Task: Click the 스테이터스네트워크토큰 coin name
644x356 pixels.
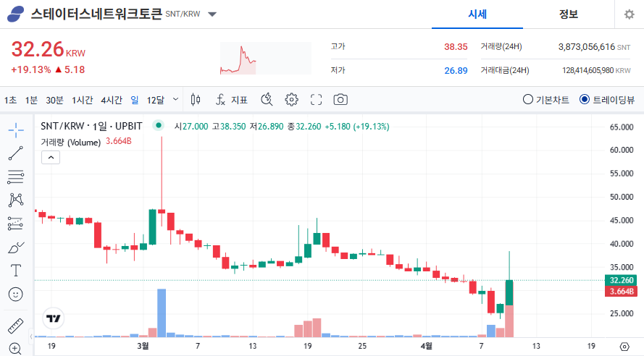Action: 96,14
